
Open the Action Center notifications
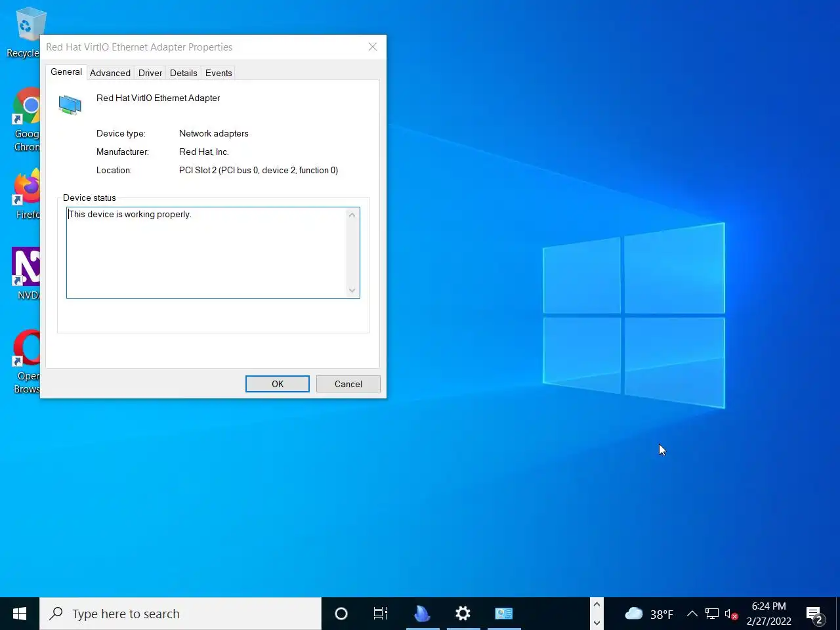point(814,614)
